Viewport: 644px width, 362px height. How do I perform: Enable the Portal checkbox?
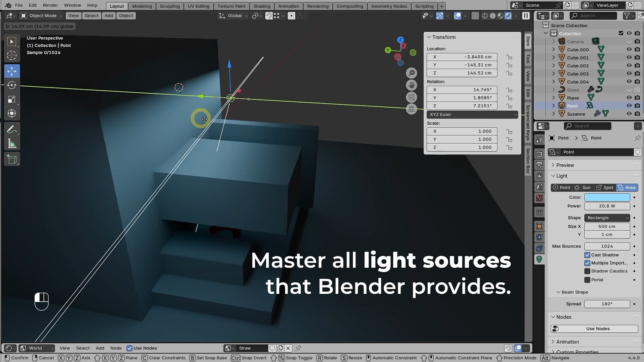587,280
